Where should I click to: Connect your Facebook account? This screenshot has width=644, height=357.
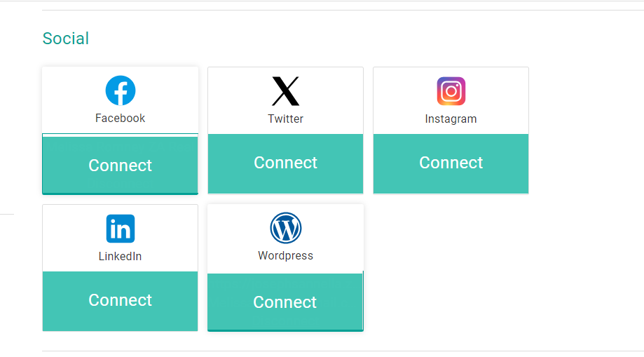121,166
